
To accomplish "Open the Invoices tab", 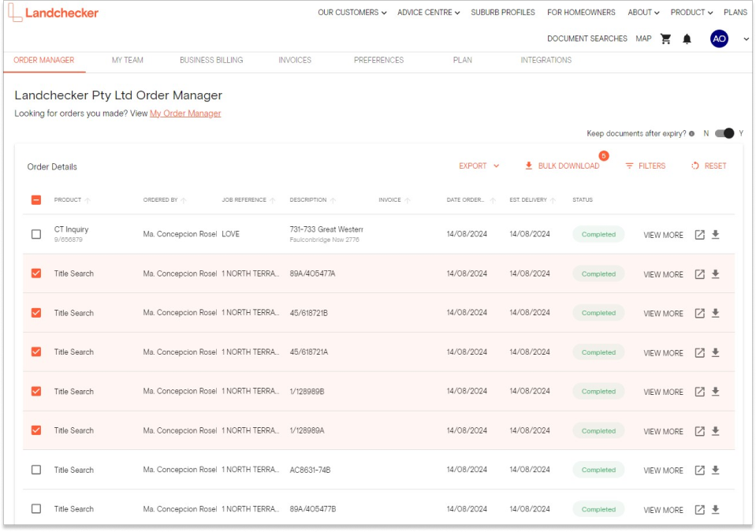I will pos(295,60).
